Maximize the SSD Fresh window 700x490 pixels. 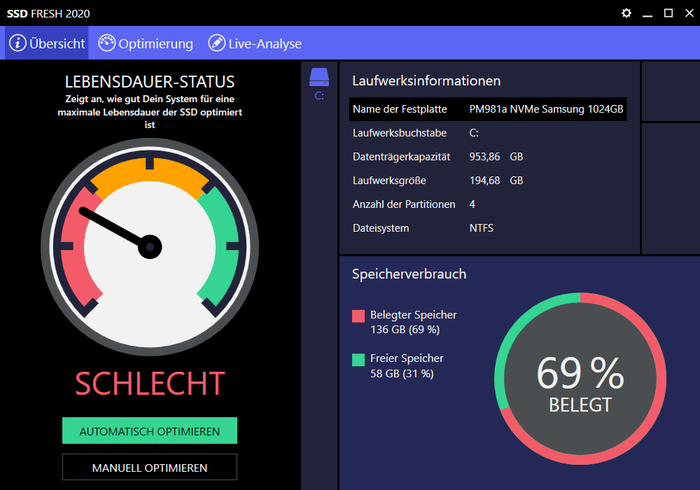[668, 13]
